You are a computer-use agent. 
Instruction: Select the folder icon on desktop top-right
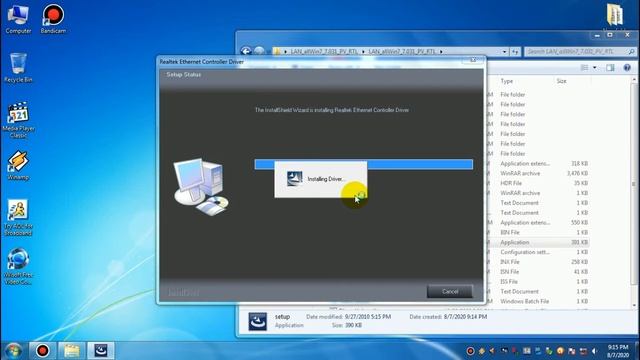click(x=614, y=16)
